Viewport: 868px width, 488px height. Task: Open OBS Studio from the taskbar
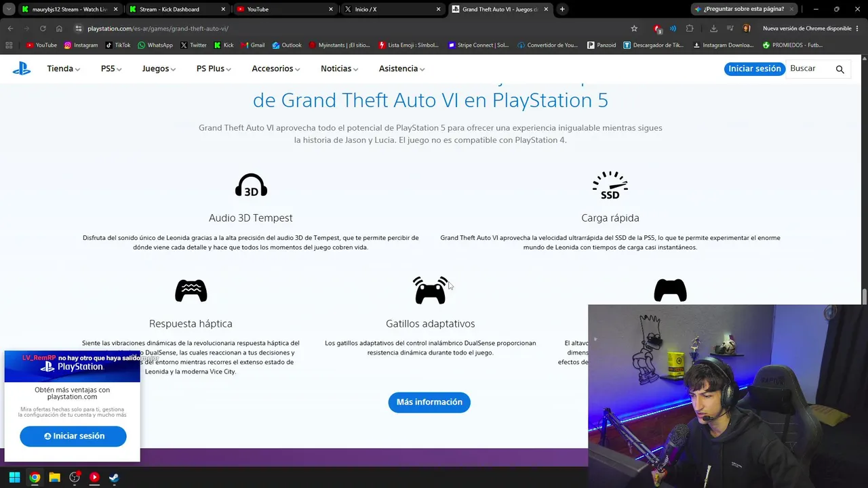75,477
